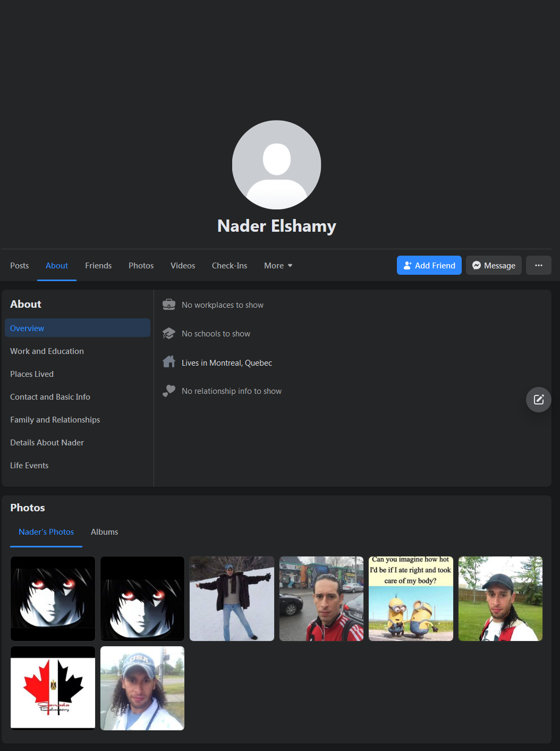The image size is (560, 751).
Task: Open the selfie photo with USA cap
Action: 142,688
